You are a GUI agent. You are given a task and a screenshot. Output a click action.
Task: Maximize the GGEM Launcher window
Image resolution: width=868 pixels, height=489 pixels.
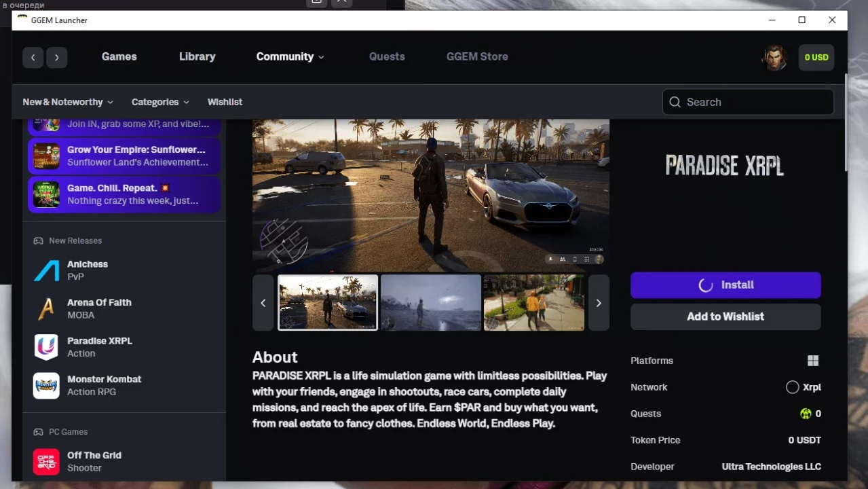[x=801, y=20]
